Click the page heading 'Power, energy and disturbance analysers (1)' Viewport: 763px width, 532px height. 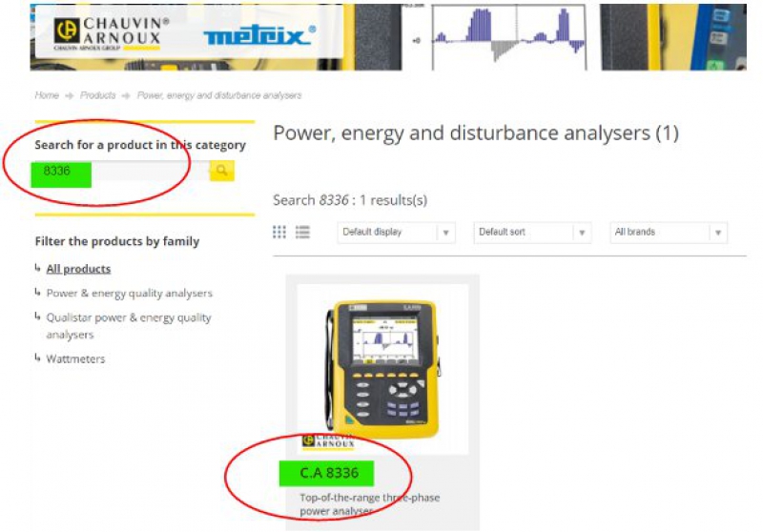point(476,133)
